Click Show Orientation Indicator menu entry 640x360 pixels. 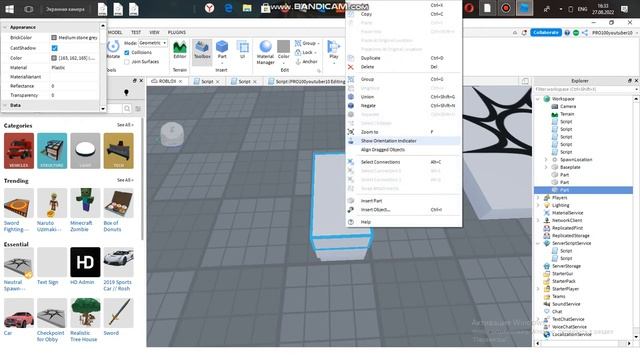tap(404, 141)
